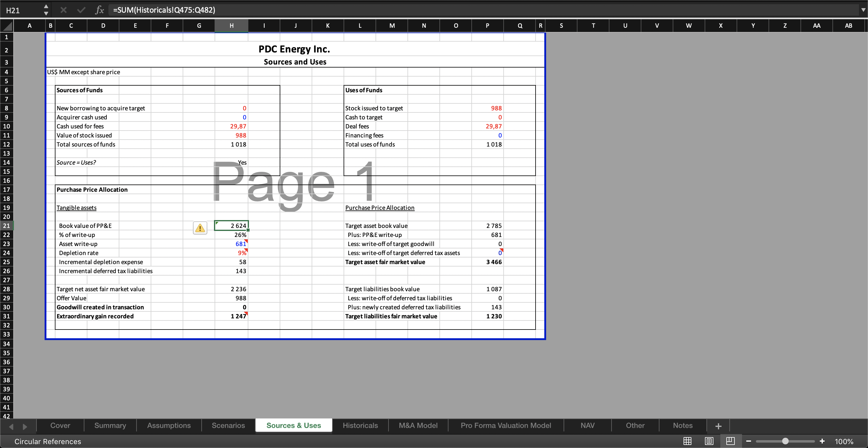The image size is (868, 448).
Task: Open the insert function fx button
Action: (x=99, y=10)
